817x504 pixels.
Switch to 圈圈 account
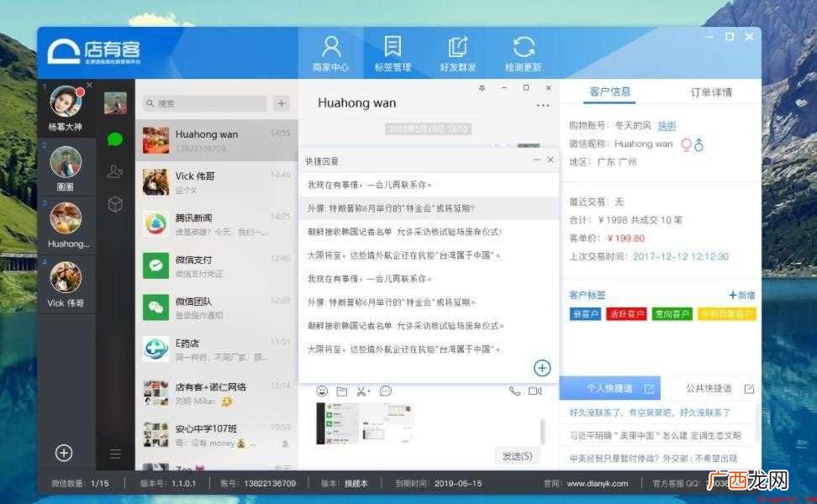[66, 168]
